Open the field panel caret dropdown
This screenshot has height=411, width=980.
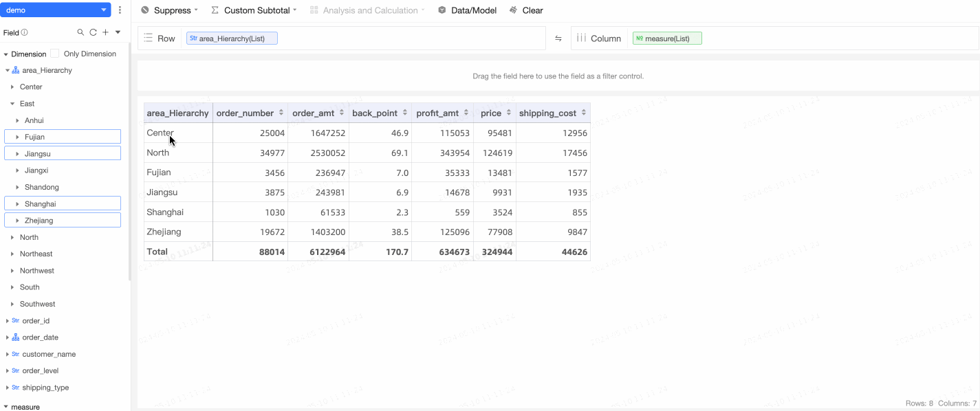click(118, 32)
